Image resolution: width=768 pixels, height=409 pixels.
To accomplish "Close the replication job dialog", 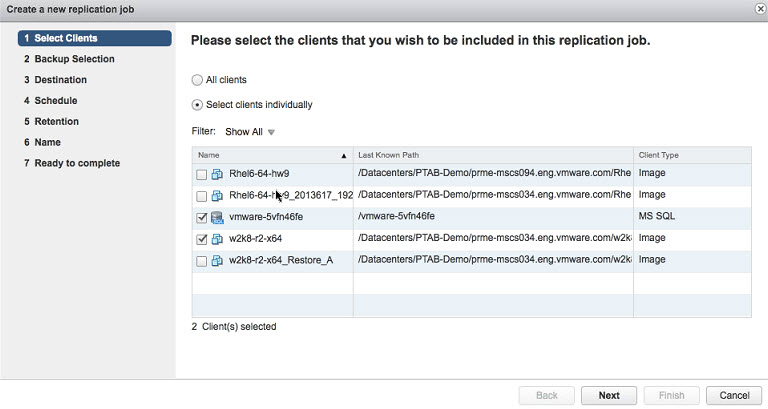I will click(x=761, y=9).
